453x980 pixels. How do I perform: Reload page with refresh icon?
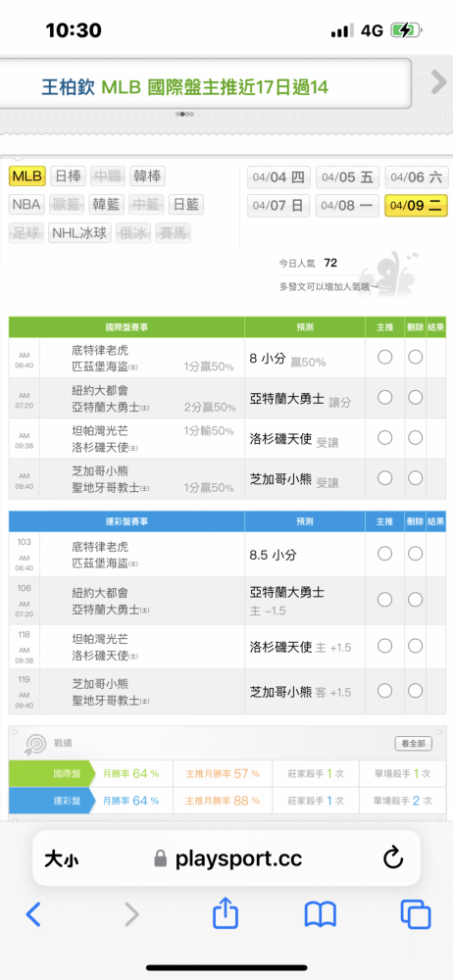pos(393,858)
